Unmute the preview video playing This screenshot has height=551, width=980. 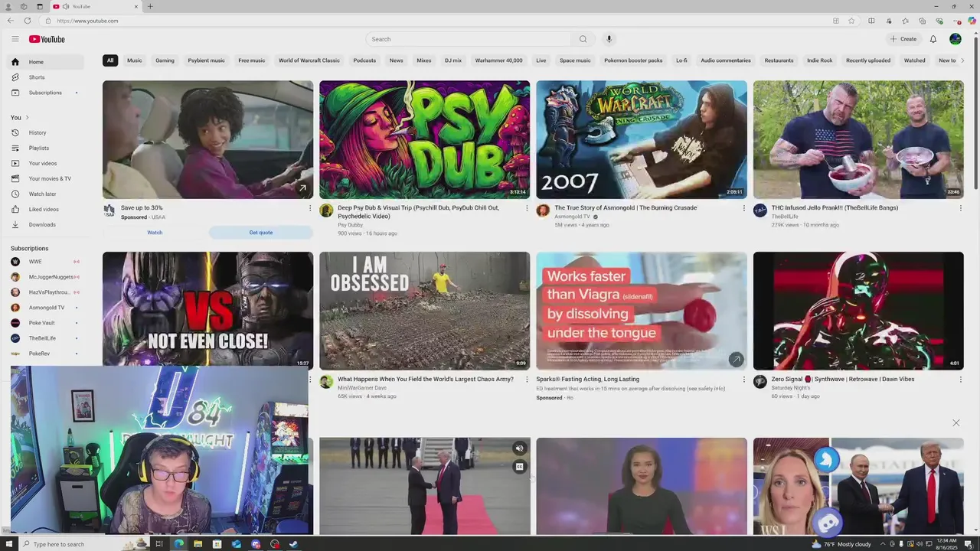tap(519, 448)
